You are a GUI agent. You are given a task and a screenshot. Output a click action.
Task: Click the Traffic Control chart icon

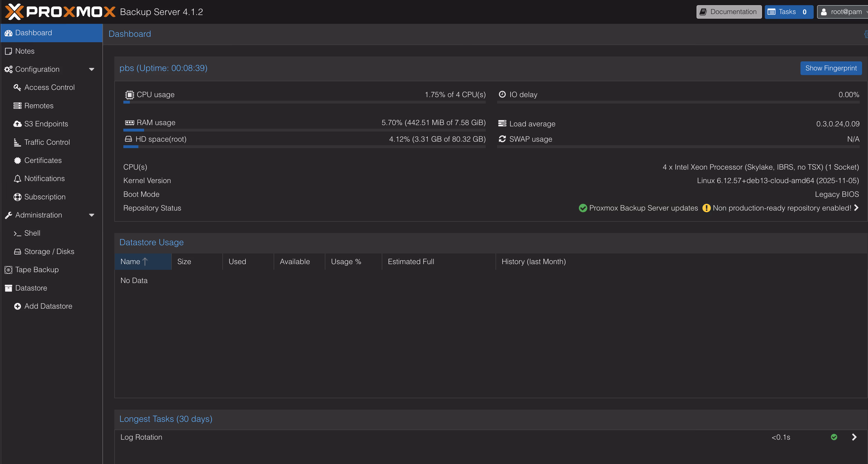tap(17, 142)
